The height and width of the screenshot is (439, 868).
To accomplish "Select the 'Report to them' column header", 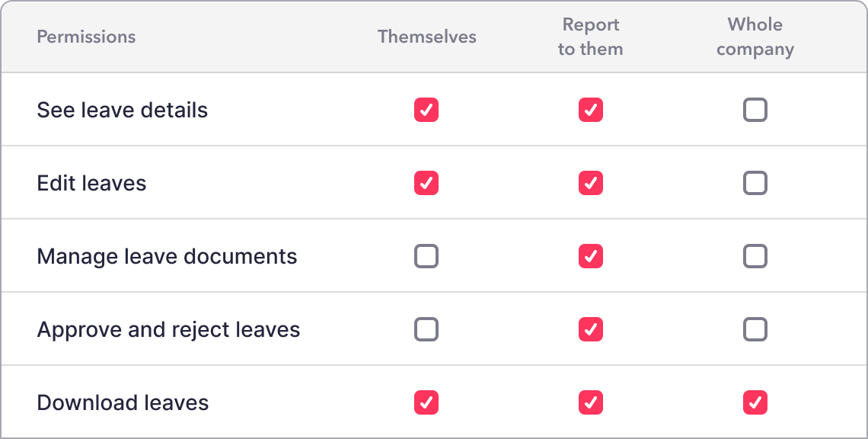I will (590, 36).
